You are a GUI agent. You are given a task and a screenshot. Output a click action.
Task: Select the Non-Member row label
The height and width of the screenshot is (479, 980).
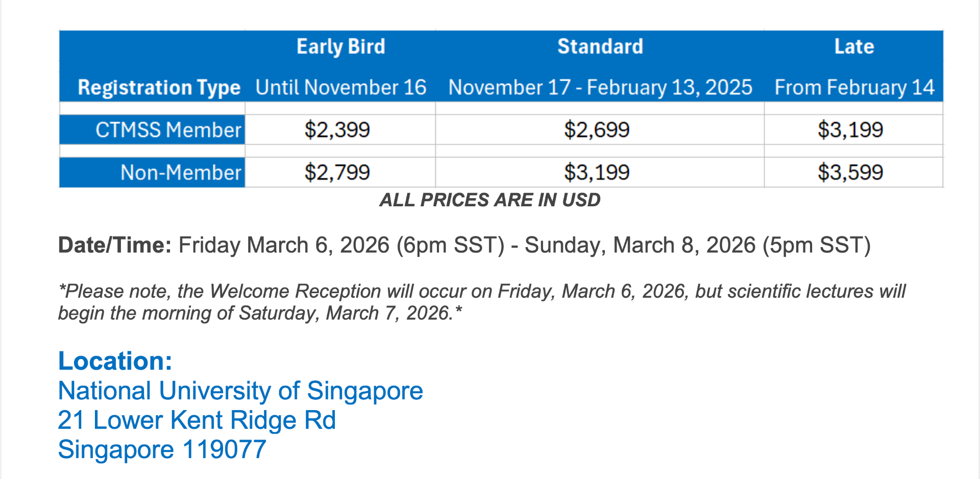[180, 173]
